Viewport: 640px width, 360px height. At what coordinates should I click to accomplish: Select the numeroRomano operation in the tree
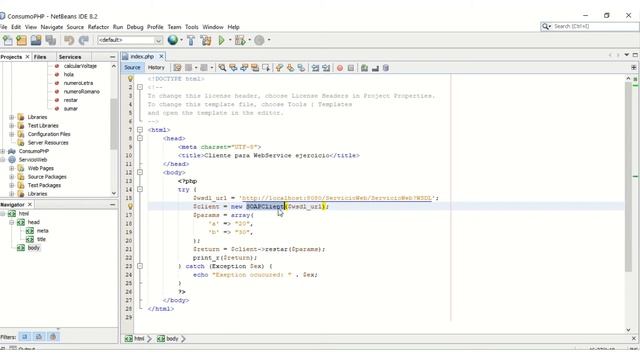point(82,91)
